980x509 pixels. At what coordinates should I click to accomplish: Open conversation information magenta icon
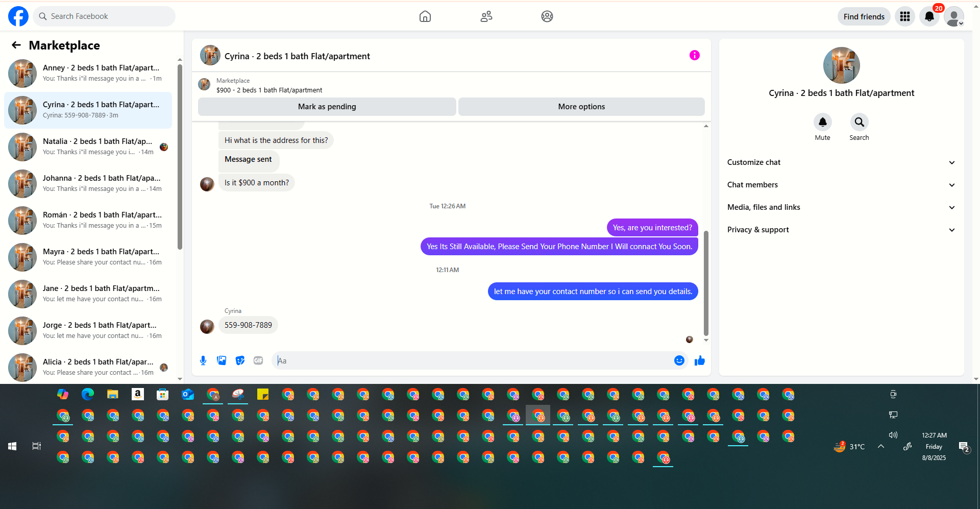coord(695,55)
